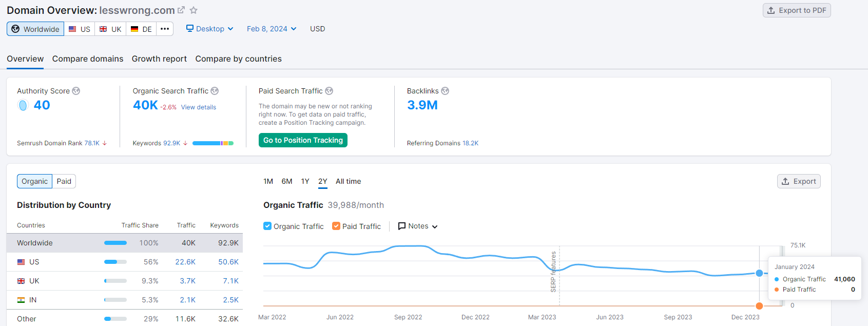
Task: Click globe icon beside Backlinks
Action: (445, 91)
